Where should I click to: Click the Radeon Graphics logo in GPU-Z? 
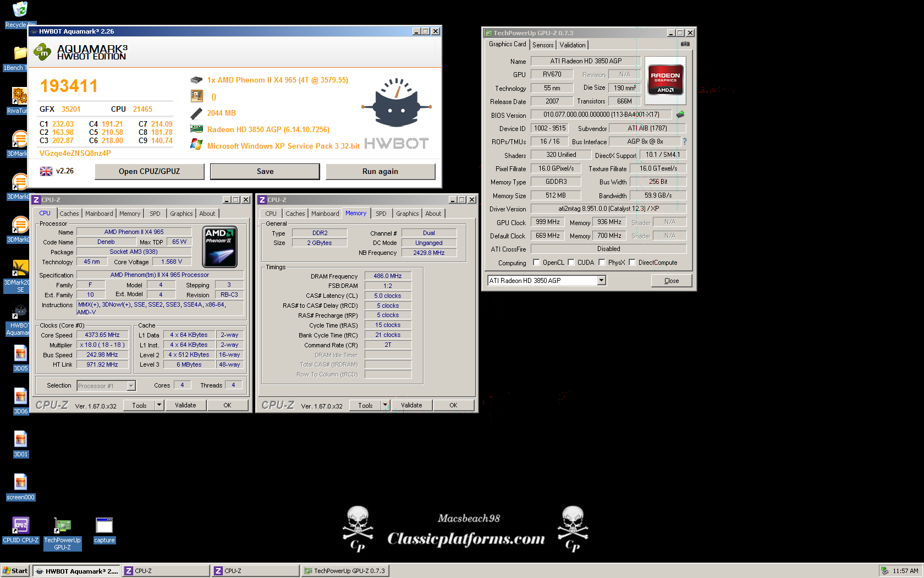click(x=665, y=81)
